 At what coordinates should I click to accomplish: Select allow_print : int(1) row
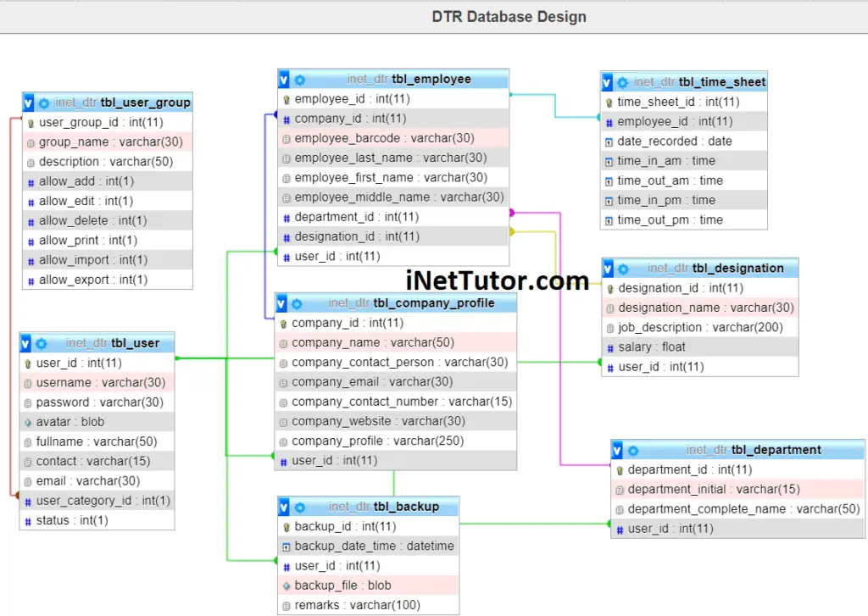click(108, 241)
